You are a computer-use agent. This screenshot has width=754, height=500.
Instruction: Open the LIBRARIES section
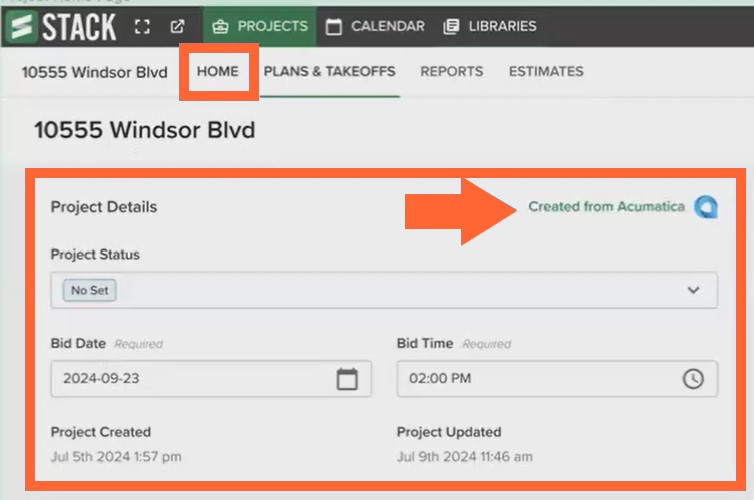point(490,26)
